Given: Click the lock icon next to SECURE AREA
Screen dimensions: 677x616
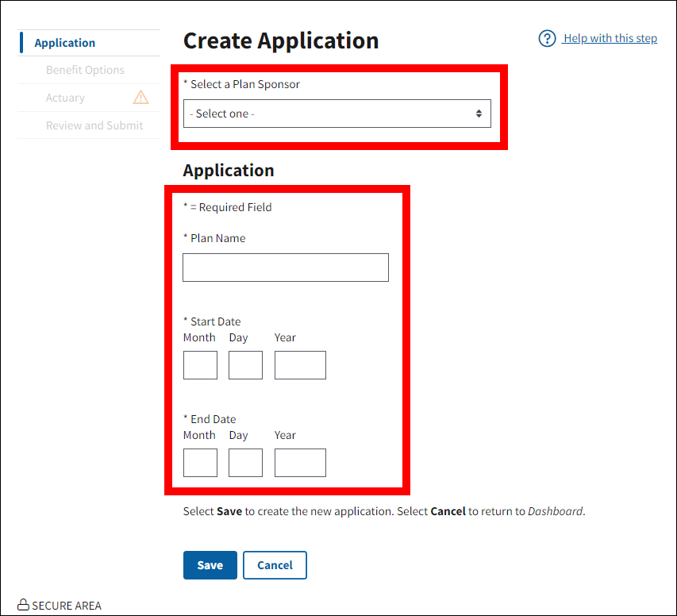Looking at the screenshot, I should tap(23, 605).
